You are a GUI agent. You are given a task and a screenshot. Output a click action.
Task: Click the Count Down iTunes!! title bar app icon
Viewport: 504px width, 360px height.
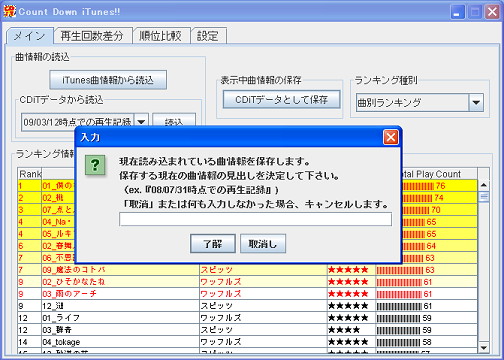pos(9,11)
